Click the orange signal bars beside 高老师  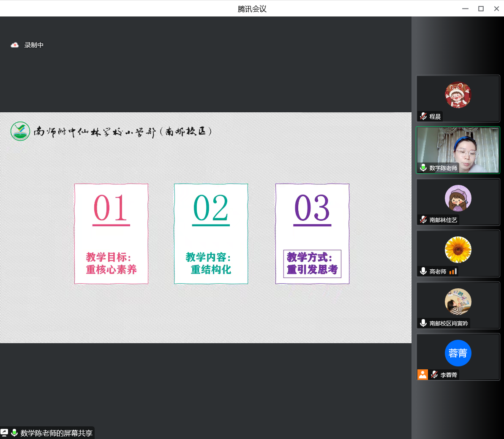click(453, 272)
